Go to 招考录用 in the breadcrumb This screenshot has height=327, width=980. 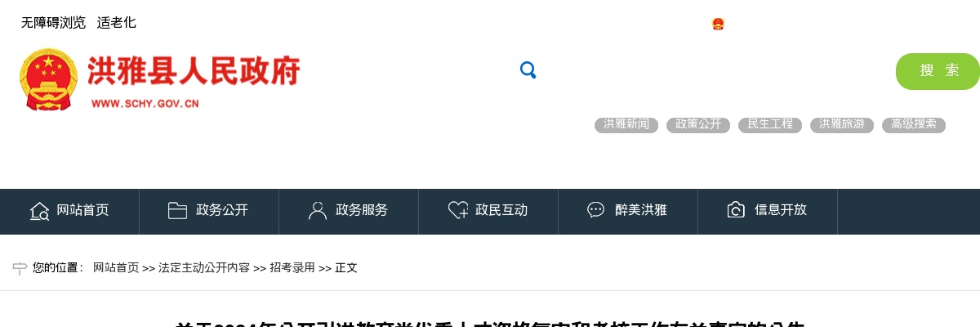coord(292,268)
